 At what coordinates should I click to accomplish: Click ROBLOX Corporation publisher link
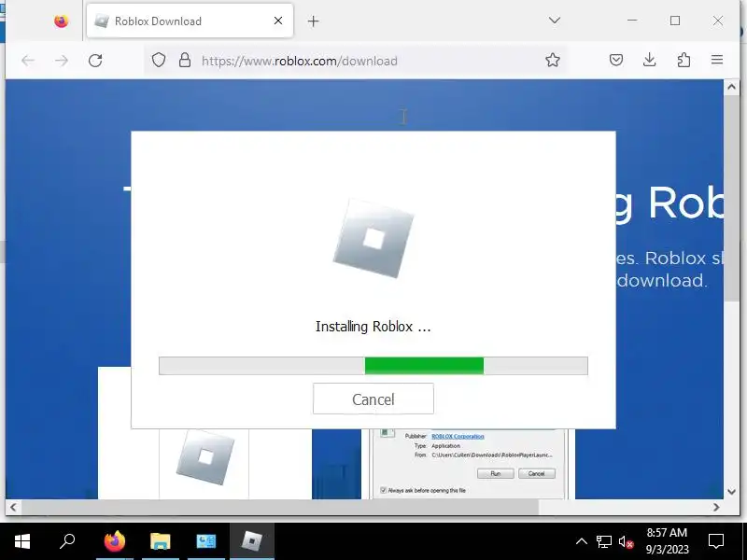coord(458,436)
